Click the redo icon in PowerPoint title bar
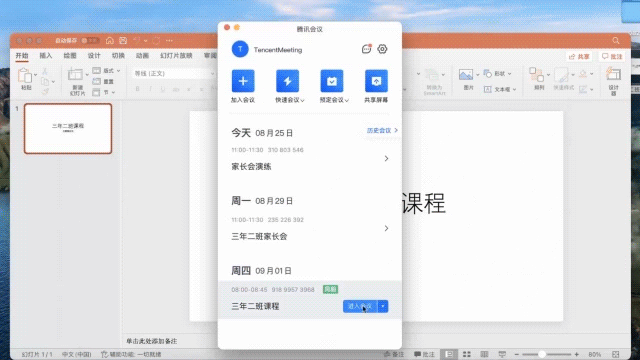Image resolution: width=640 pixels, height=360 pixels. coord(156,40)
